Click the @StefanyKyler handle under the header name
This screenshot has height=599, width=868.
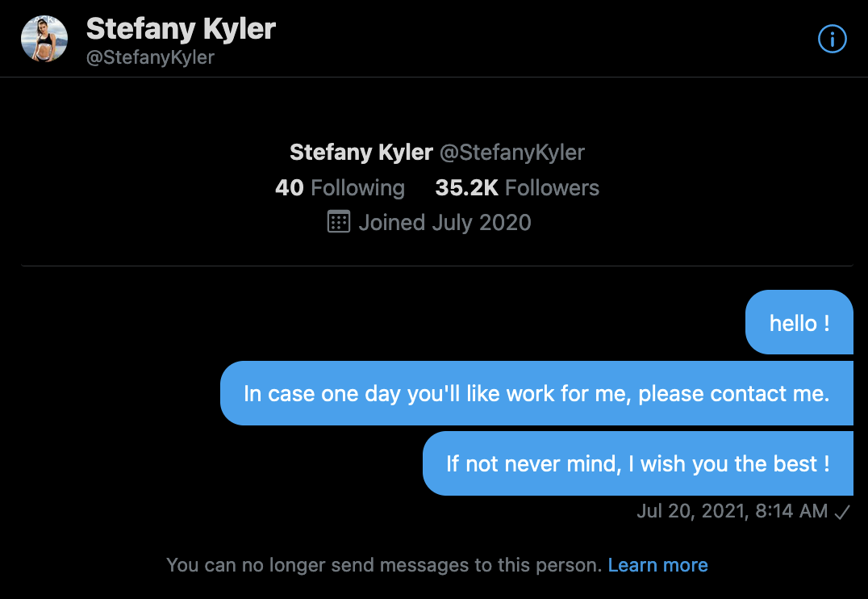pyautogui.click(x=150, y=58)
